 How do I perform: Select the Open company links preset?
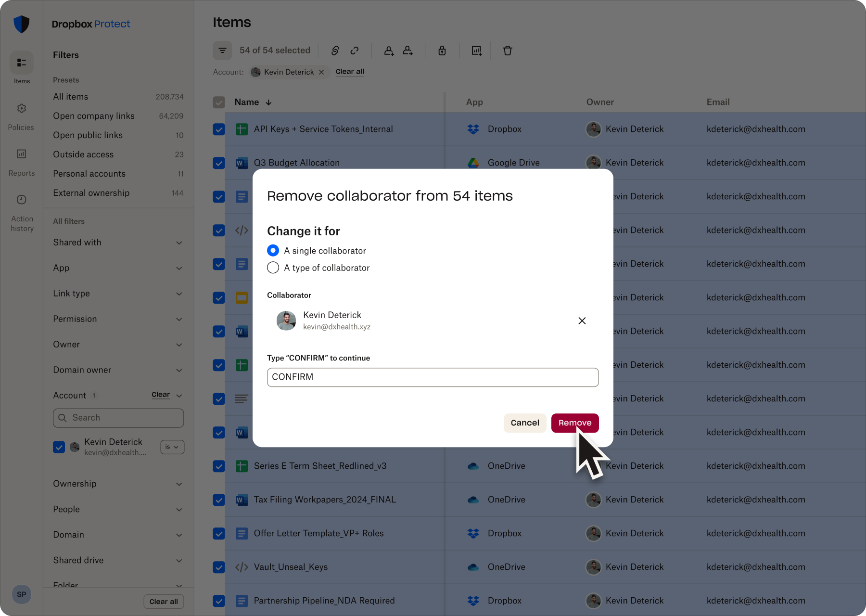118,116
